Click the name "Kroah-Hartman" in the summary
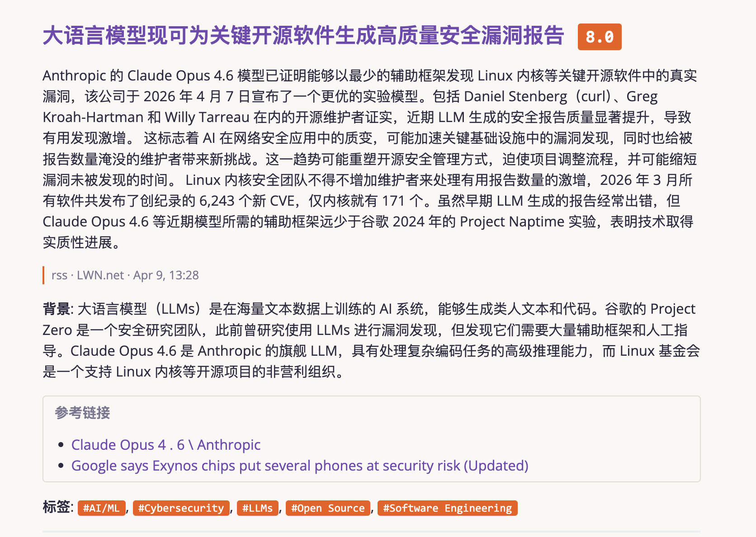This screenshot has width=756, height=537. [x=93, y=117]
